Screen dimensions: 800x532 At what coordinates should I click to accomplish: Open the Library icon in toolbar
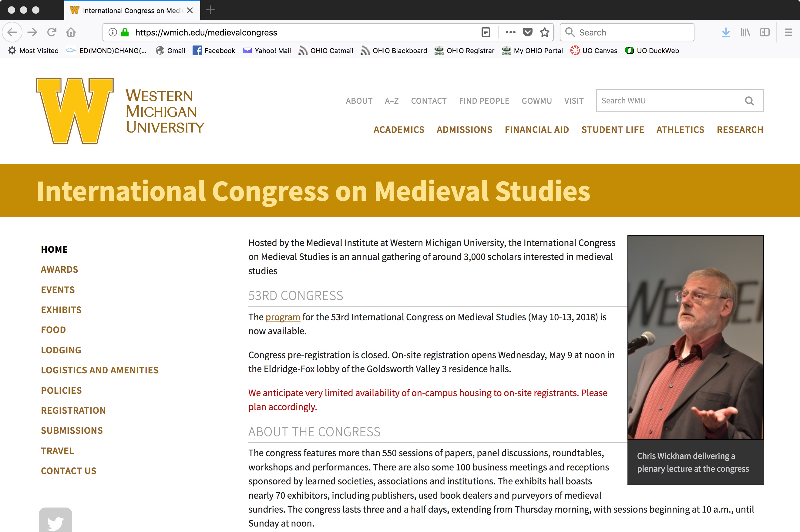click(x=745, y=32)
